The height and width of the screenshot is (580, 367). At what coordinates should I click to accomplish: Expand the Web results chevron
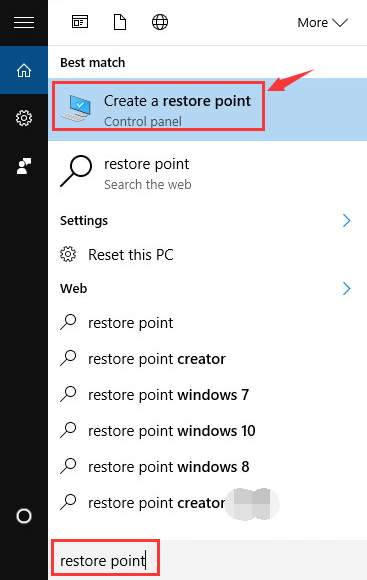[346, 289]
